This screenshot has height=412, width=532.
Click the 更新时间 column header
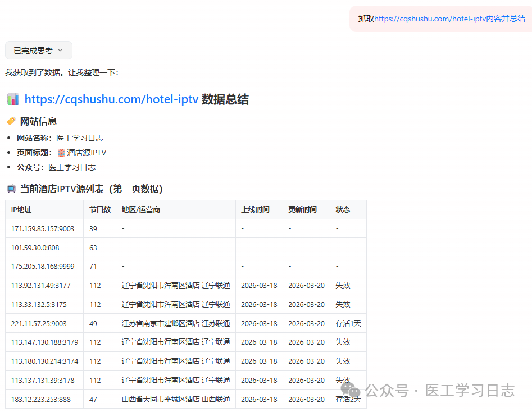coord(302,209)
